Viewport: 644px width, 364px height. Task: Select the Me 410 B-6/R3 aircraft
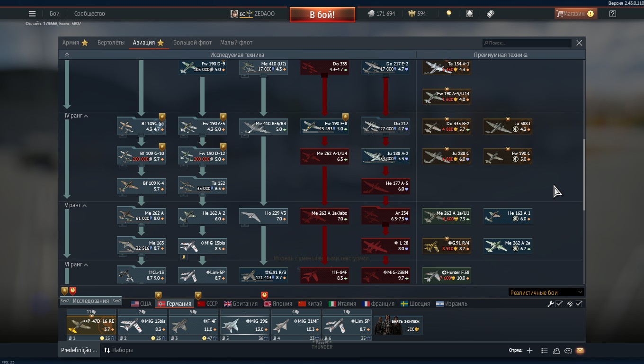pos(263,126)
